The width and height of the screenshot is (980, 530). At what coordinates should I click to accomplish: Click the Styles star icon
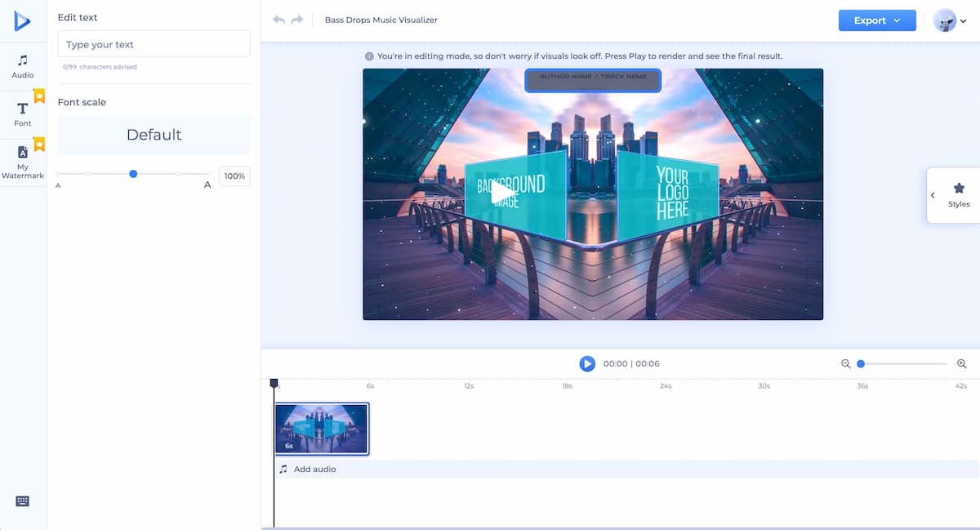[959, 188]
